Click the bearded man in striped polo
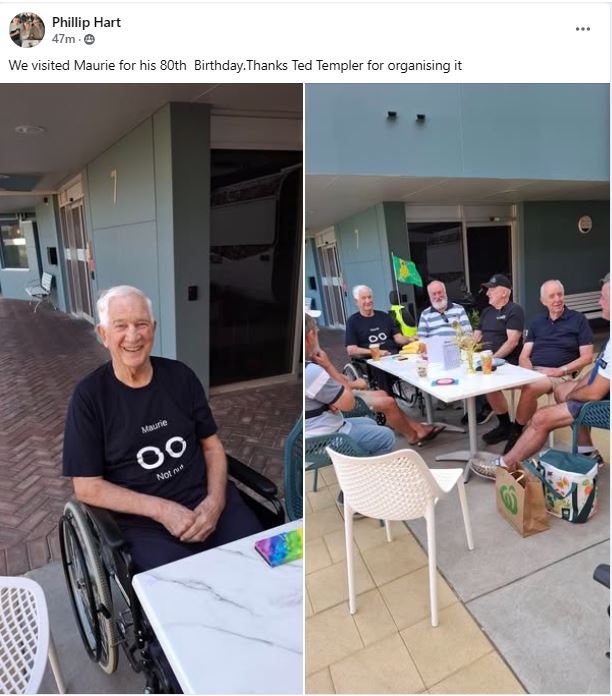The image size is (612, 696). 442,312
